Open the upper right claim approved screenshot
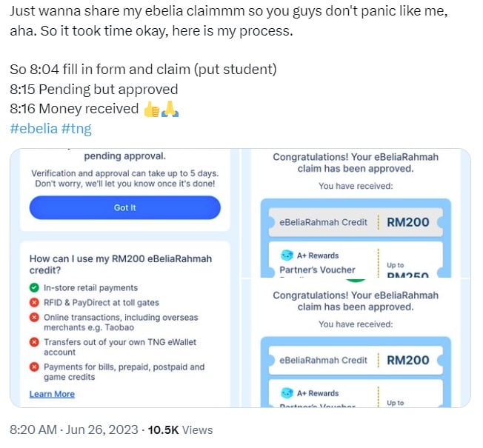Viewport: 483px width, 448px height. coord(356,213)
